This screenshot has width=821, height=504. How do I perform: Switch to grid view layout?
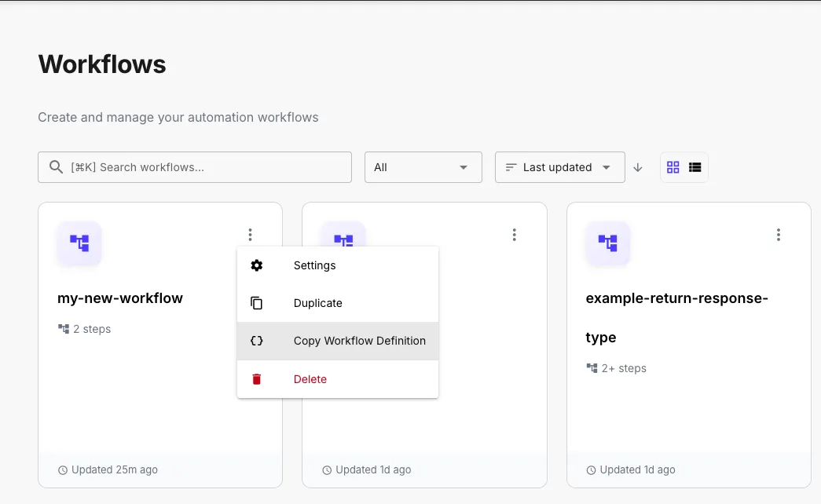(673, 166)
